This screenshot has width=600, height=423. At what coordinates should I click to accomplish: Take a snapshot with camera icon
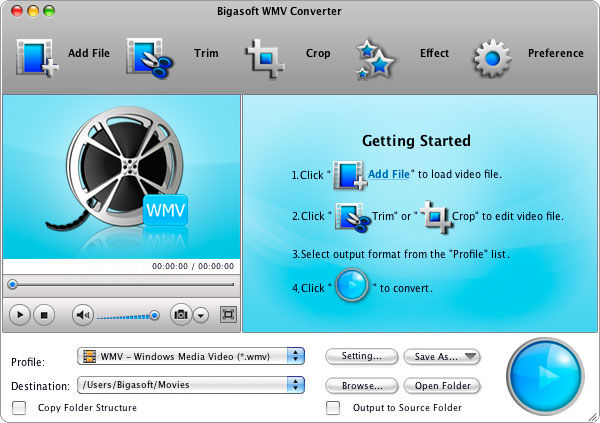[x=181, y=315]
